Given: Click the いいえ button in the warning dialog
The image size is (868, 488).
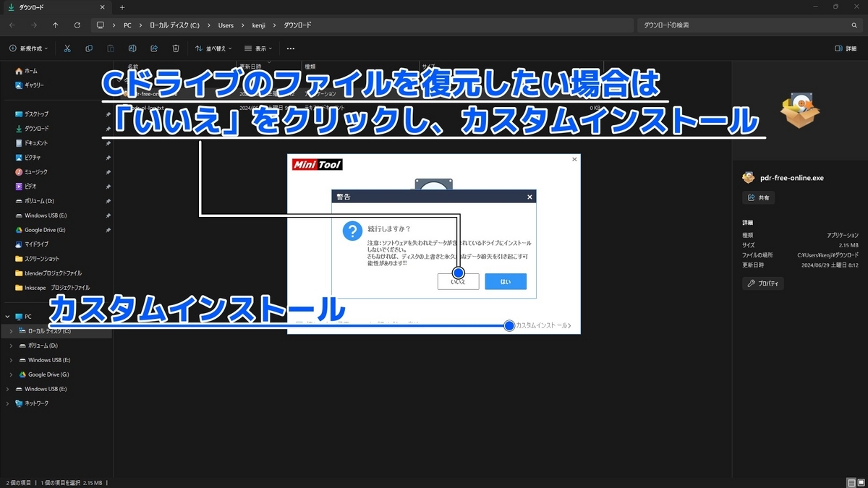Looking at the screenshot, I should point(458,281).
